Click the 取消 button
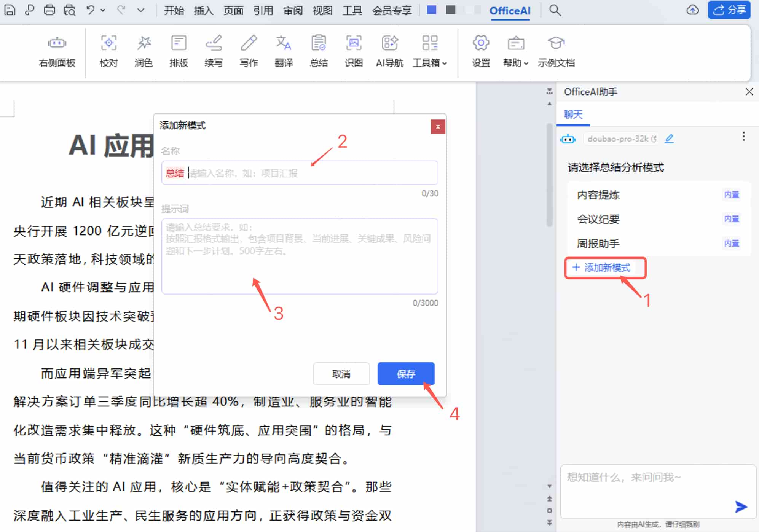 pos(341,374)
